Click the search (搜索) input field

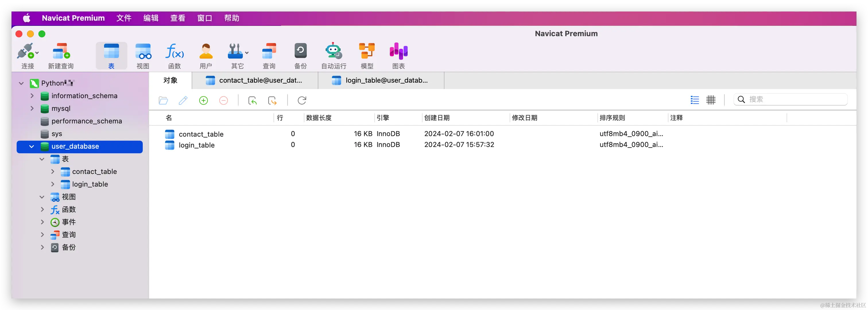click(x=790, y=99)
